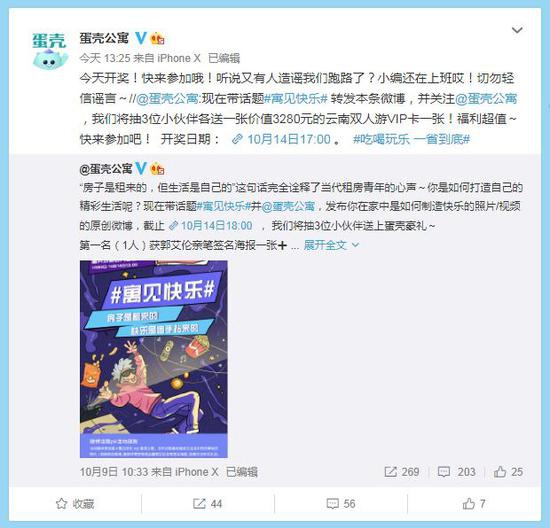Enlarge the #寓见快乐# poster image
This screenshot has width=550, height=528.
154,359
